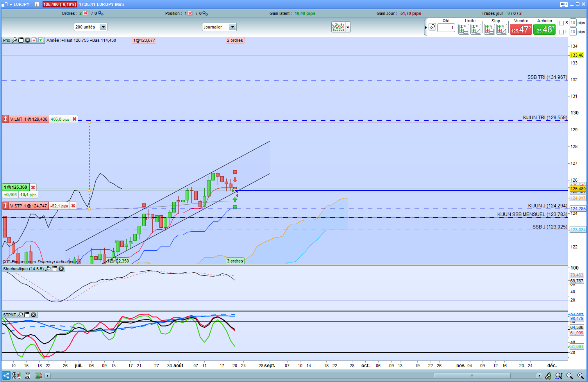Maximize the STPMT panel

coord(27,315)
